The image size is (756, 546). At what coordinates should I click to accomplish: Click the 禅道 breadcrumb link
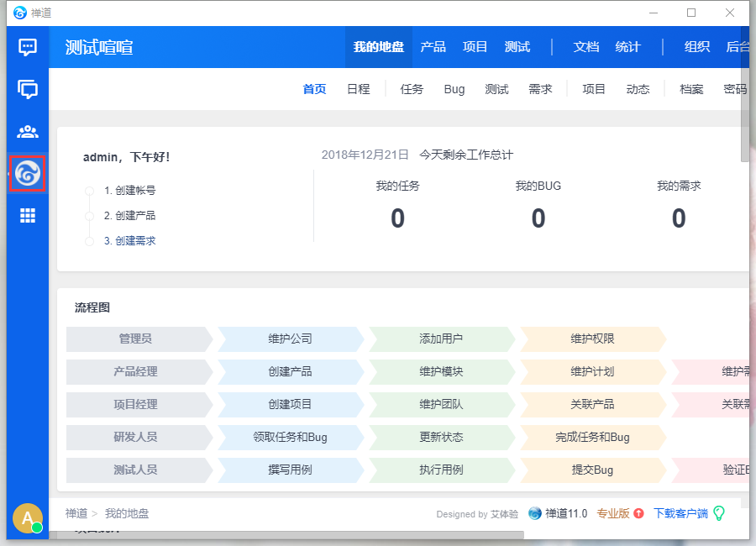pos(76,513)
